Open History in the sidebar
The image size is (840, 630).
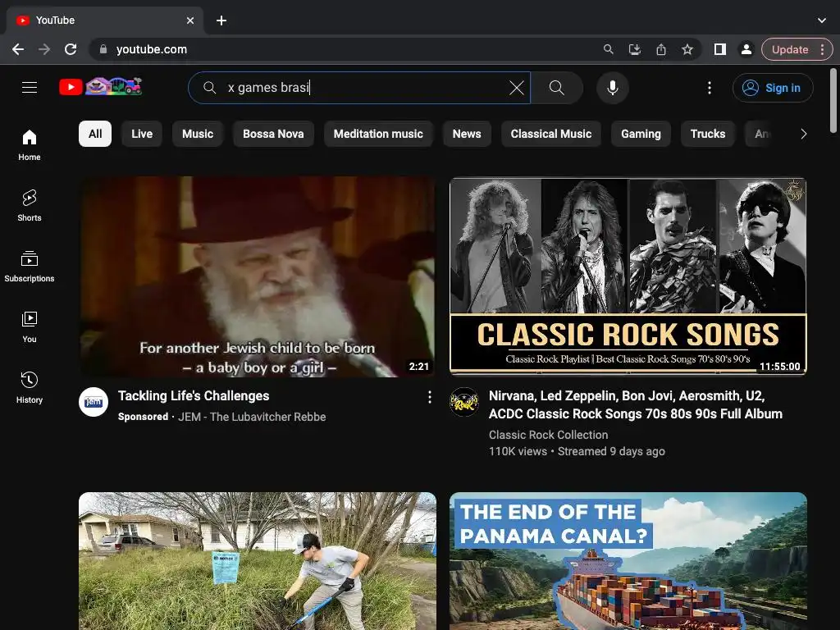tap(30, 388)
